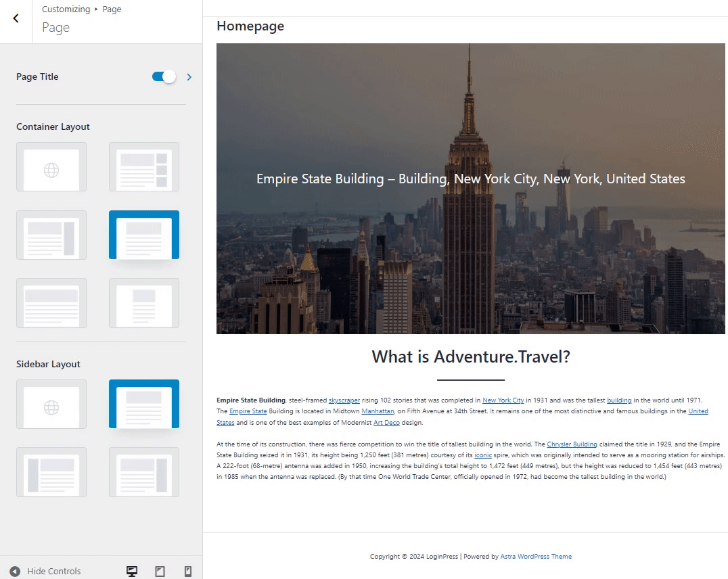
Task: Click the highlighted no-sidebar Sidebar Layout option
Action: pos(144,404)
